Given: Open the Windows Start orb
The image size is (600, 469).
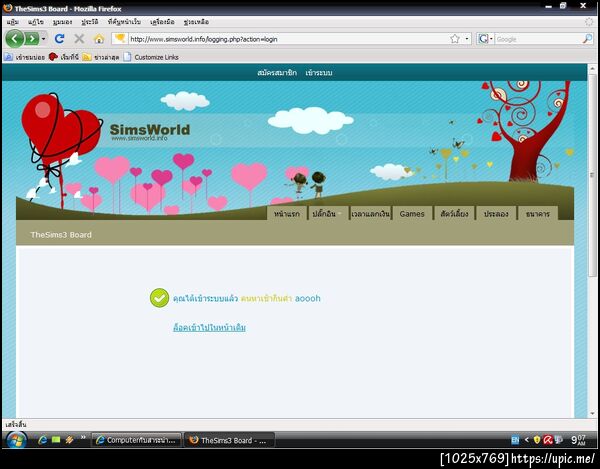Looking at the screenshot, I should click(x=16, y=440).
